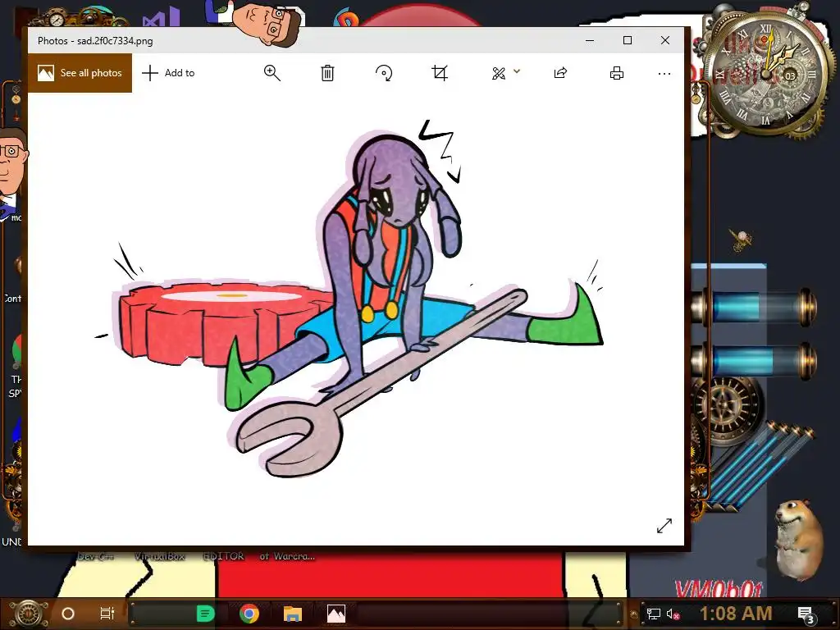The image size is (840, 630).
Task: Open the Crop tool
Action: point(440,73)
